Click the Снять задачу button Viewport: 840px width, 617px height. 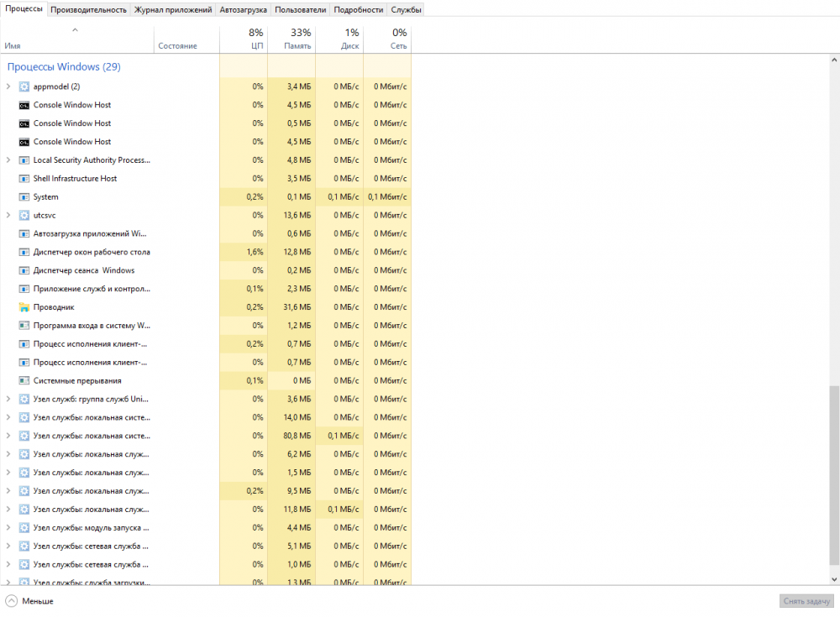(x=806, y=601)
